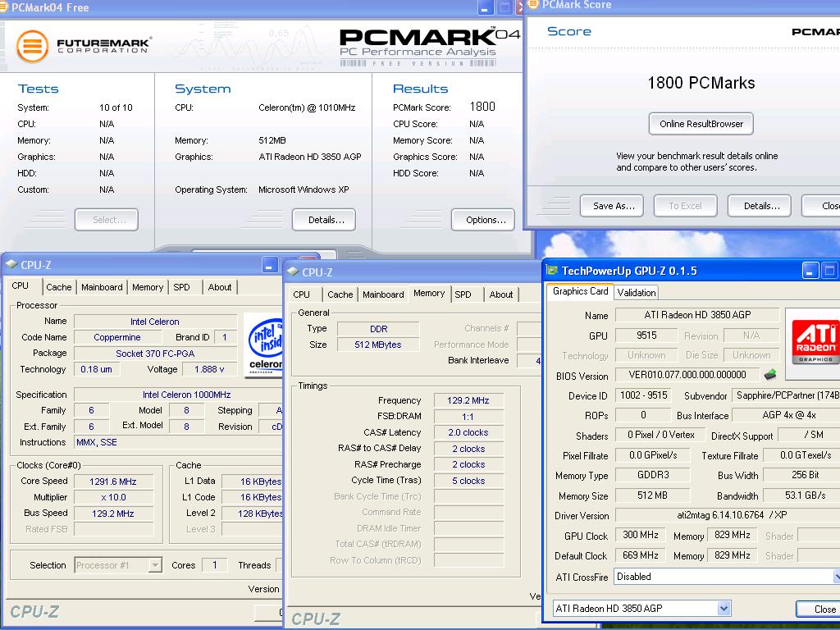The image size is (840, 630).
Task: Open Mainboard tab in CPU-Z memory window
Action: [x=383, y=294]
